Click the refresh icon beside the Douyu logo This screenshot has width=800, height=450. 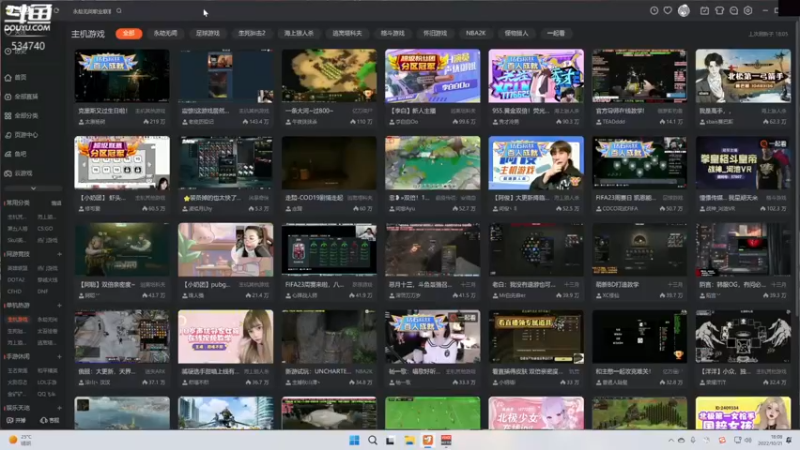click(x=56, y=11)
